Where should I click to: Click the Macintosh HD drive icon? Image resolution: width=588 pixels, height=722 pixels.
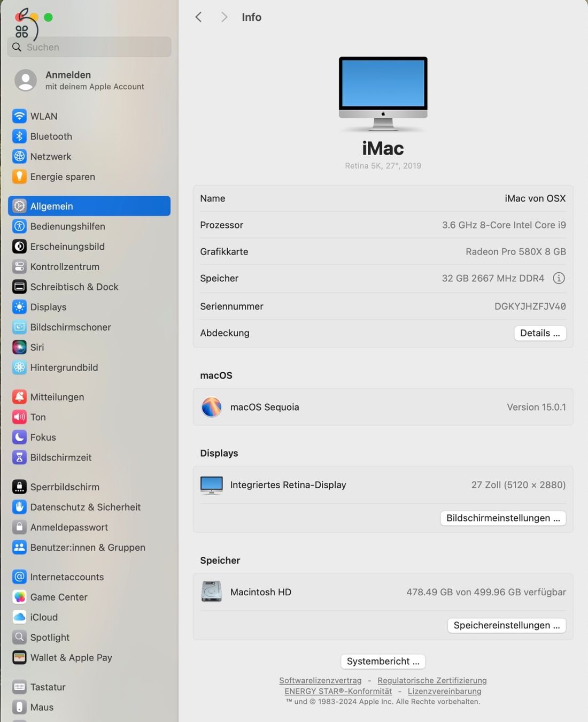coord(211,592)
